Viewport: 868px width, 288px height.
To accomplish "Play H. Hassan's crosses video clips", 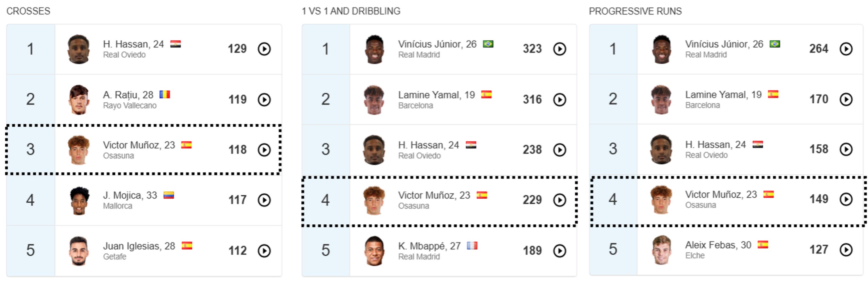I will tap(264, 49).
